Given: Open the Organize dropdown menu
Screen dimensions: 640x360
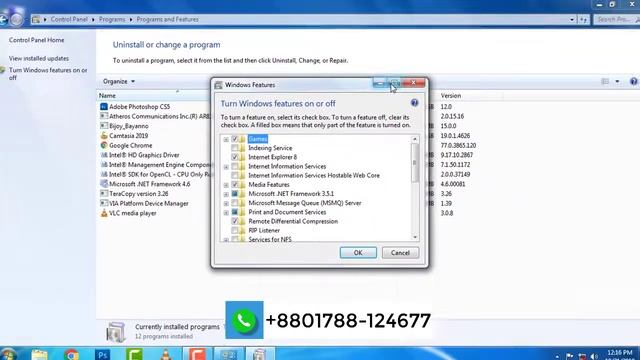Looking at the screenshot, I should pyautogui.click(x=119, y=82).
